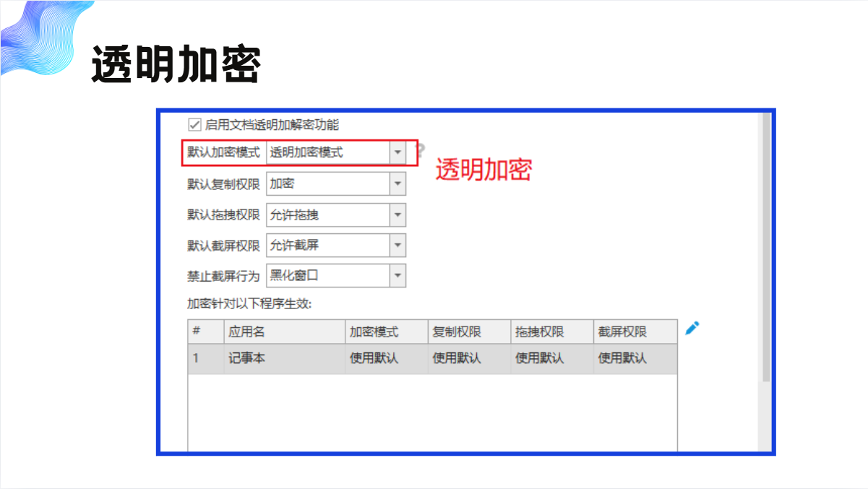Click the 加密模式 column header
This screenshot has height=489, width=868.
coord(386,332)
